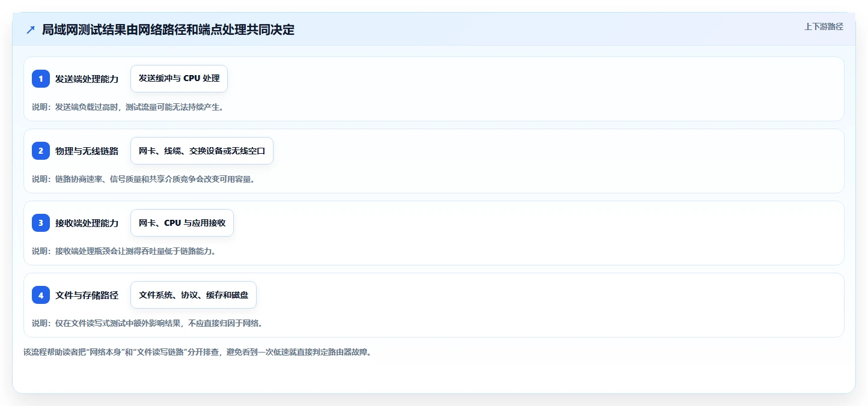Click the 发送端处理能力 heading
The width and height of the screenshot is (868, 406).
tap(87, 79)
